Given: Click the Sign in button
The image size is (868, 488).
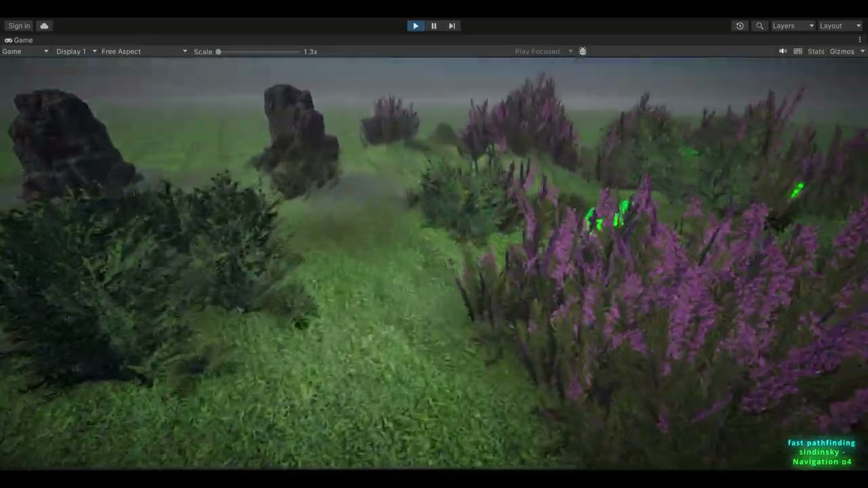Looking at the screenshot, I should pyautogui.click(x=18, y=25).
